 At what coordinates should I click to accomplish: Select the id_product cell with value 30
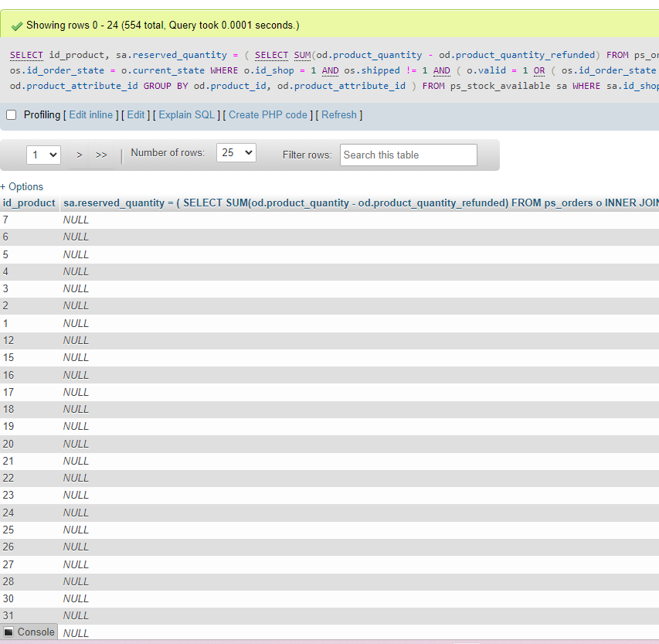(29, 598)
